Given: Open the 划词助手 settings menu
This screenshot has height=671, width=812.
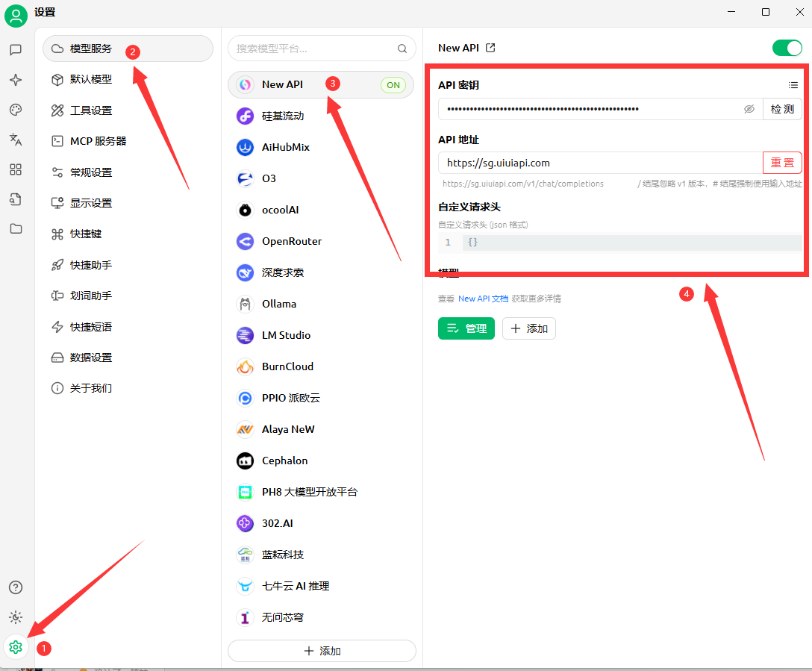Looking at the screenshot, I should (128, 296).
